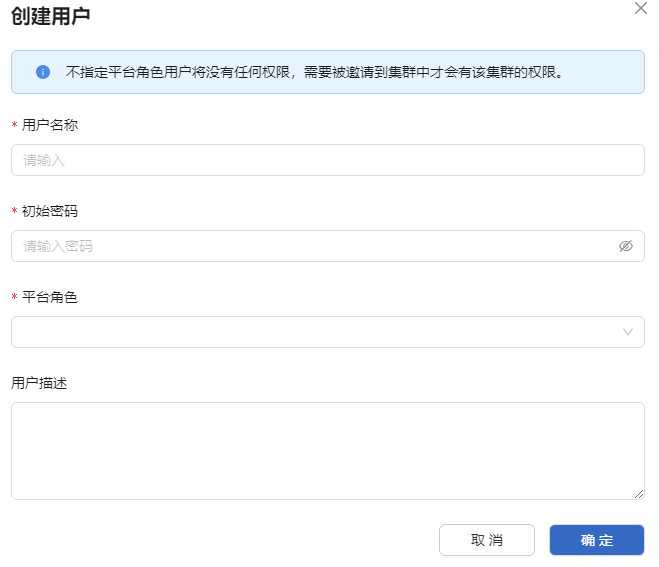Screen dimensions: 659x567
Task: Click the red asterisk beside 用户名称
Action: pyautogui.click(x=14, y=126)
